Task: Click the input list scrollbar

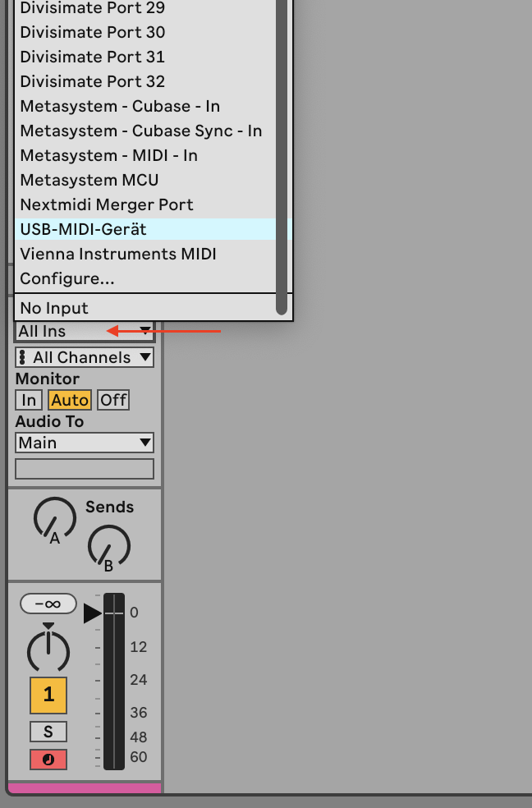Action: tap(282, 154)
